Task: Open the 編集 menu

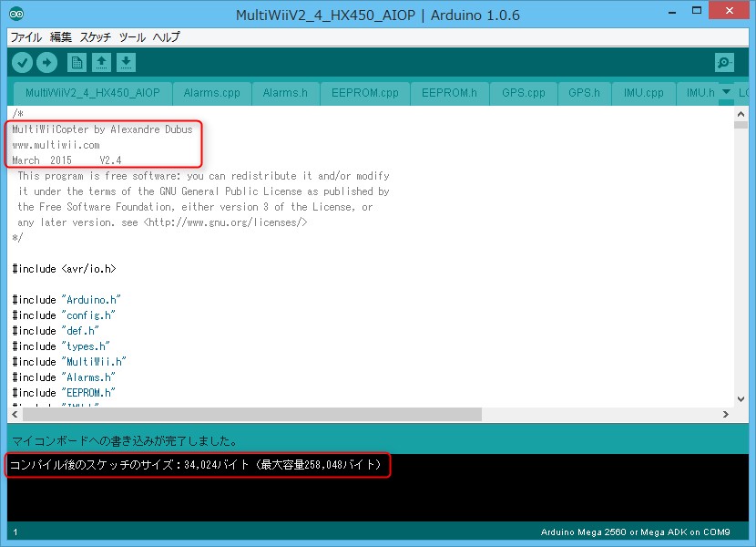Action: click(61, 37)
